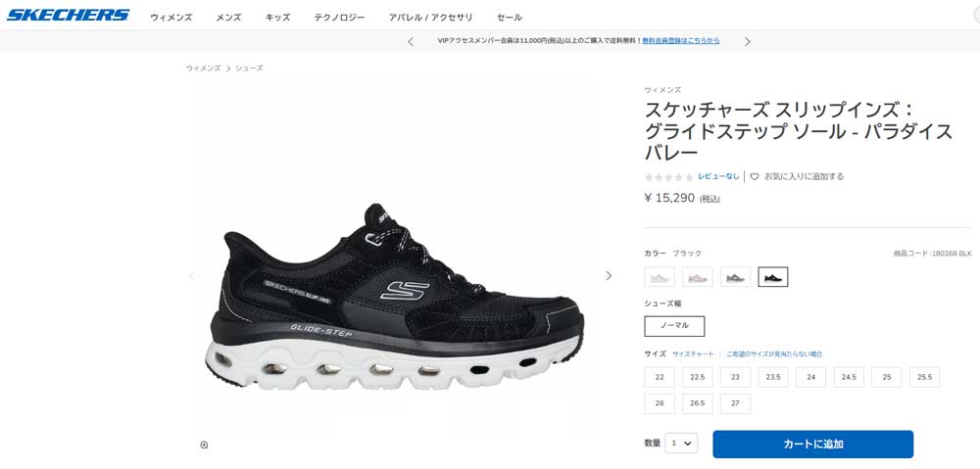
Task: Open the ウィメンズ navigation menu
Action: 171,18
